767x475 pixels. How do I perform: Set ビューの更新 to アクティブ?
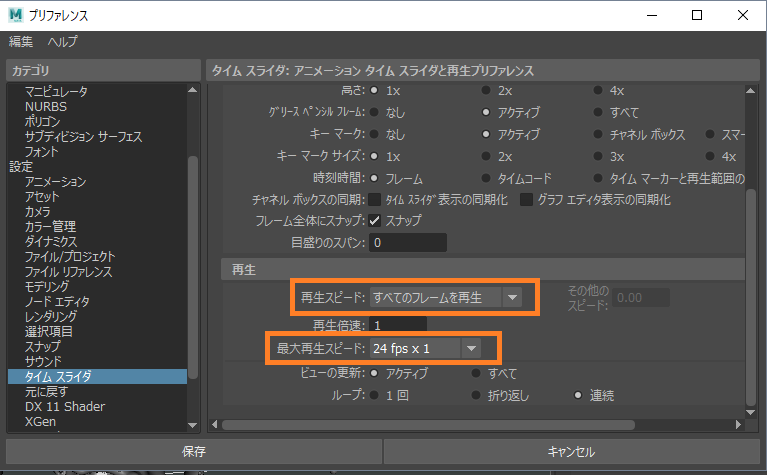pos(375,373)
